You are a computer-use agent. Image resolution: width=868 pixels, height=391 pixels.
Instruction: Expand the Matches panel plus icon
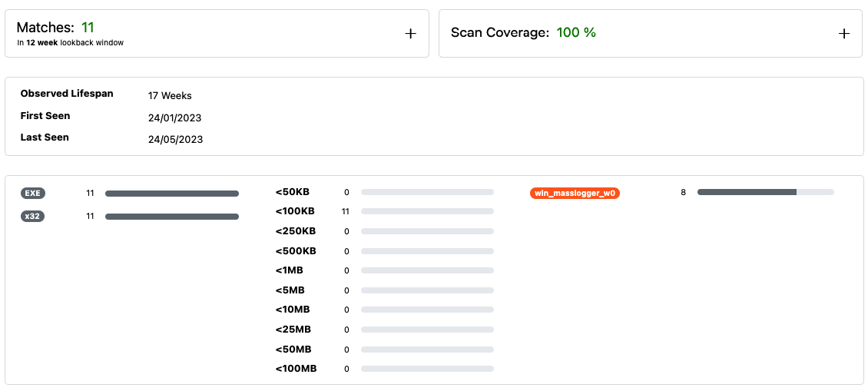point(410,33)
